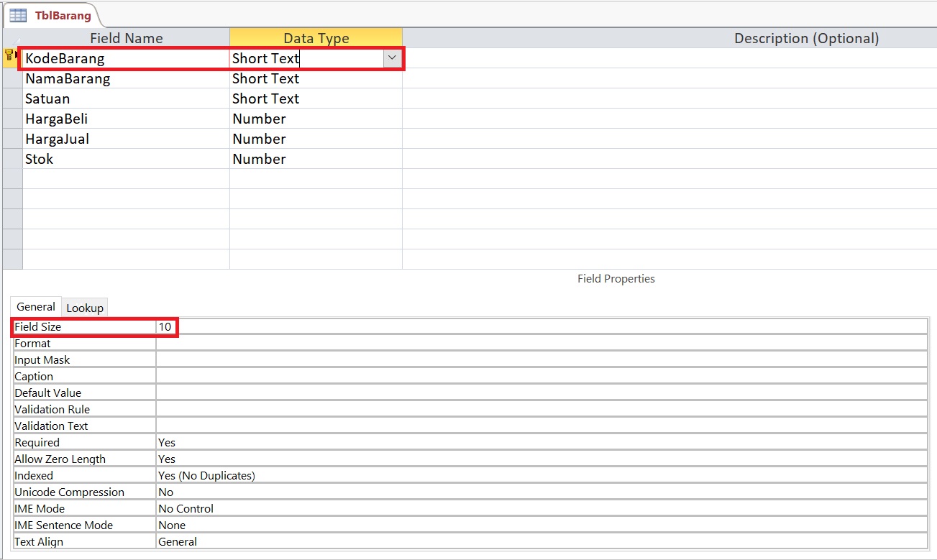Click the row selector for the Satuan field

12,98
